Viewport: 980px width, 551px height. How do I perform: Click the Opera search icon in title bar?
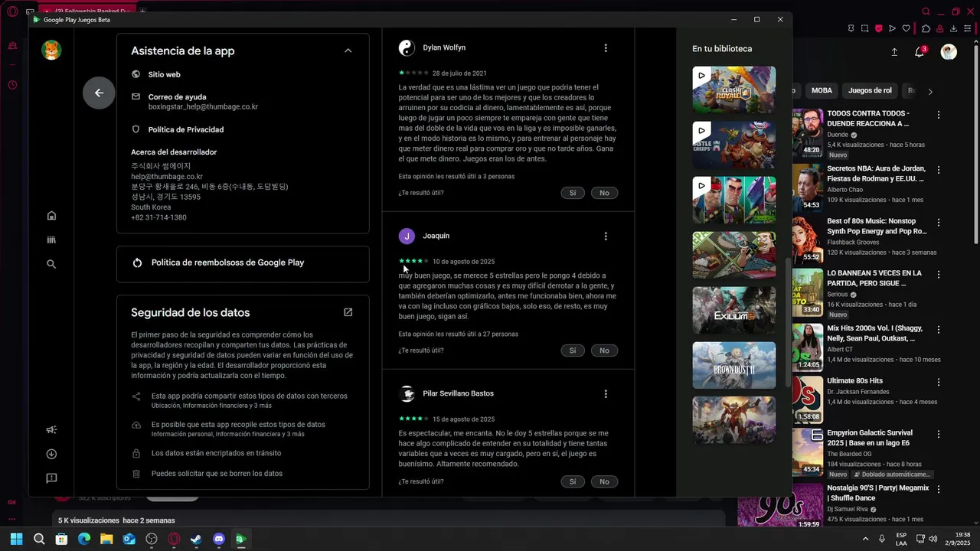[926, 11]
